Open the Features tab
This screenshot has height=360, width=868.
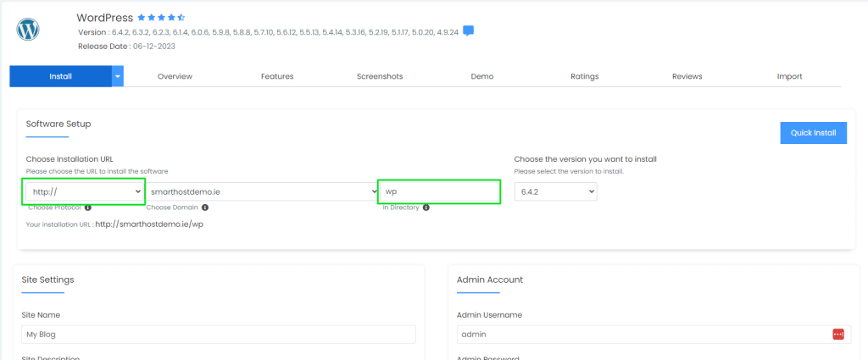pyautogui.click(x=277, y=76)
